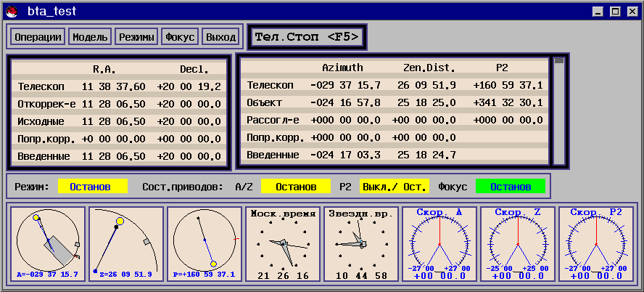Click the coordinates table vertical scrollbar
Viewport: 644px width, 292px height.
pos(559,110)
